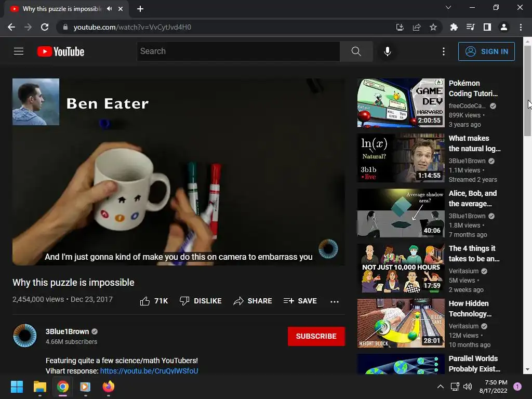
Task: Open the 3Blue1Brown channel name link
Action: 67,331
